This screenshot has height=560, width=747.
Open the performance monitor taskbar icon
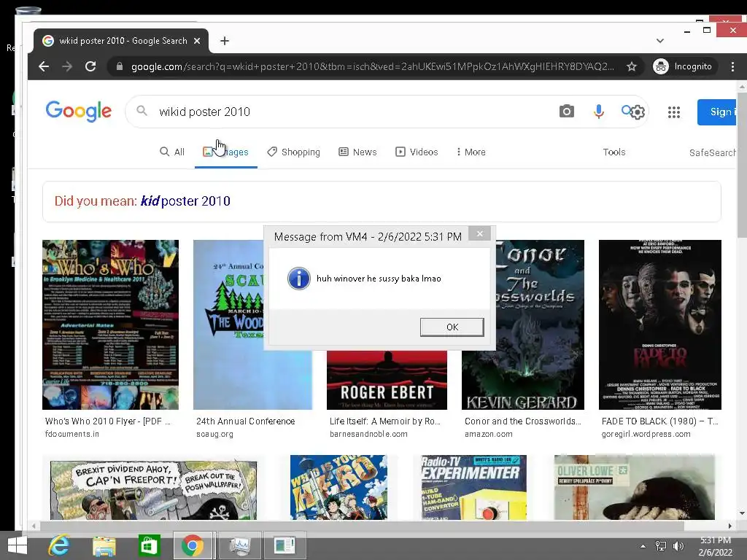coord(239,546)
